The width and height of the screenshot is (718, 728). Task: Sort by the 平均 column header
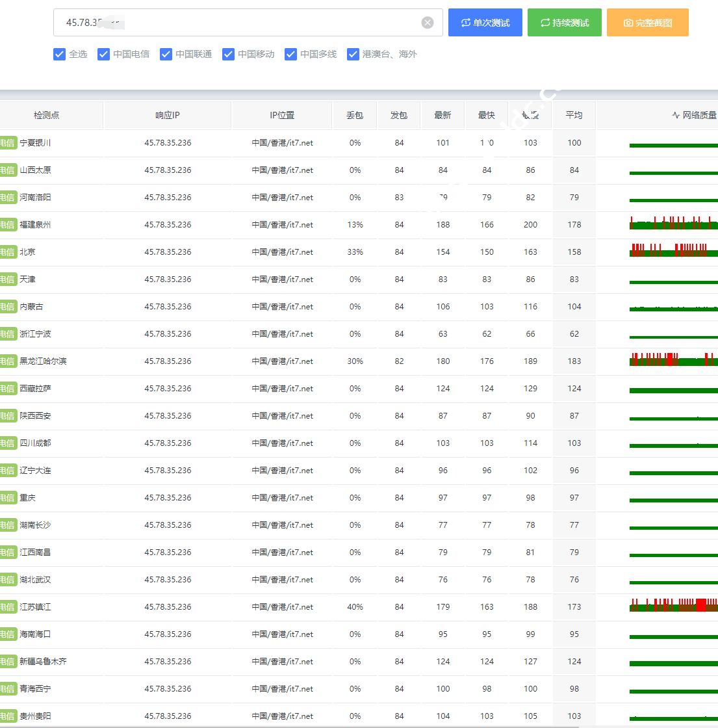(x=574, y=115)
